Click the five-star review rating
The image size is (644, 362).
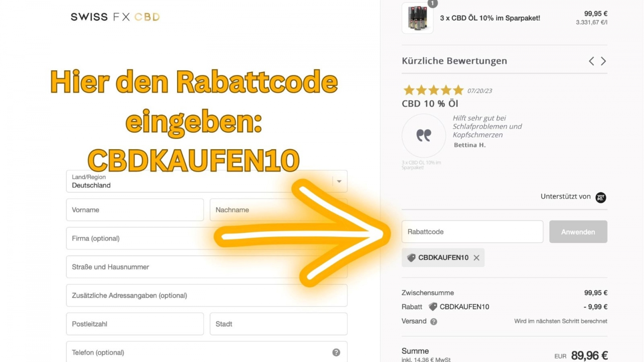[433, 90]
